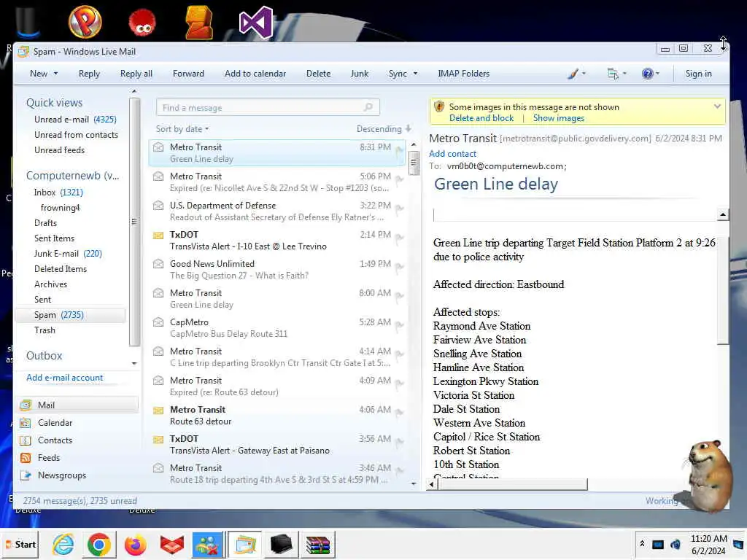747x560 pixels.
Task: Click envelope icon of Metro Transit Route 63 detour
Action: pyautogui.click(x=158, y=411)
